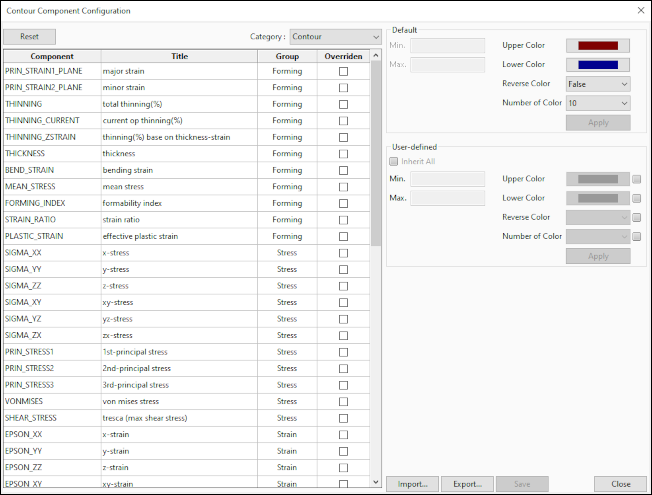Viewport: 652px width, 495px height.
Task: Click the Reset button
Action: [x=30, y=36]
